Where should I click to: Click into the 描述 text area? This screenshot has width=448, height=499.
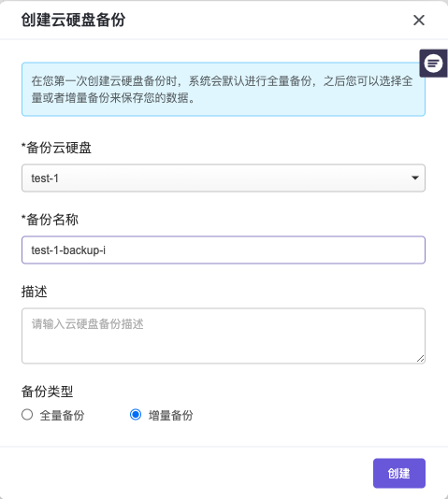224,335
